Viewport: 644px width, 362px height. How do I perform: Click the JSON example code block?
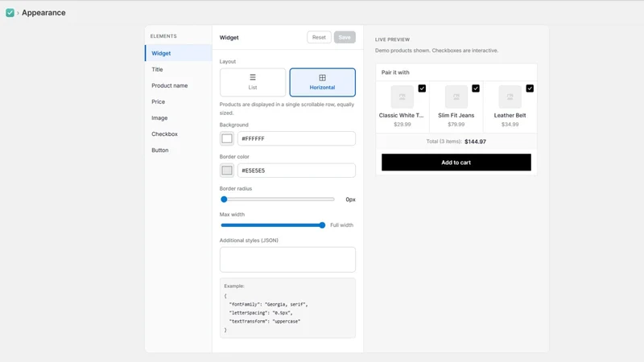tap(287, 308)
